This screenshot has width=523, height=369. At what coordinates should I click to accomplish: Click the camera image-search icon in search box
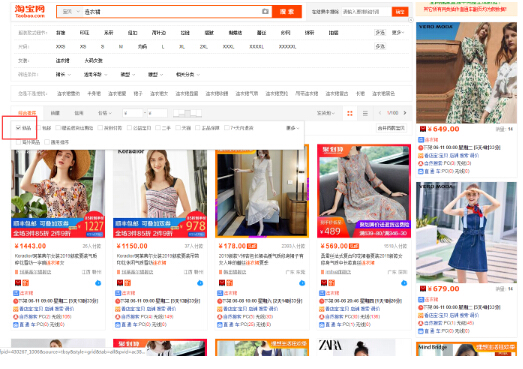click(x=265, y=11)
